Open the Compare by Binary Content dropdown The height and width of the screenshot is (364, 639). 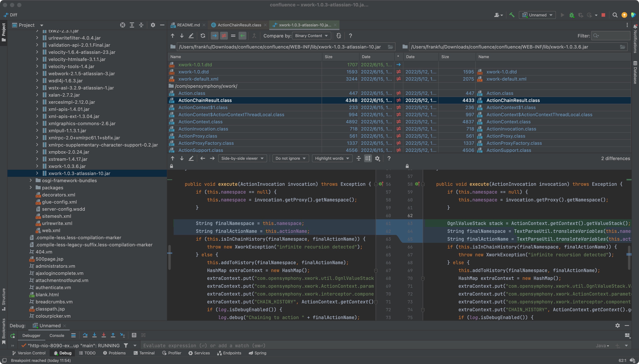[x=311, y=36]
